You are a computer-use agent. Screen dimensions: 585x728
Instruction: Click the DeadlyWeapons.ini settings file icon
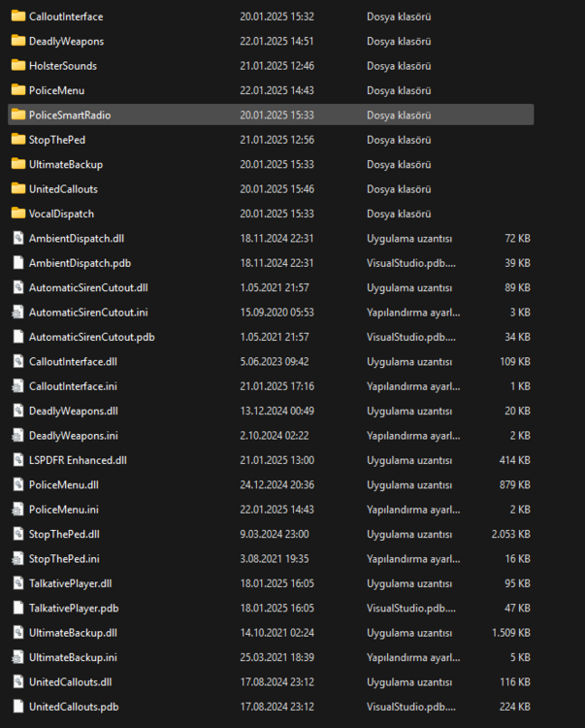click(18, 435)
